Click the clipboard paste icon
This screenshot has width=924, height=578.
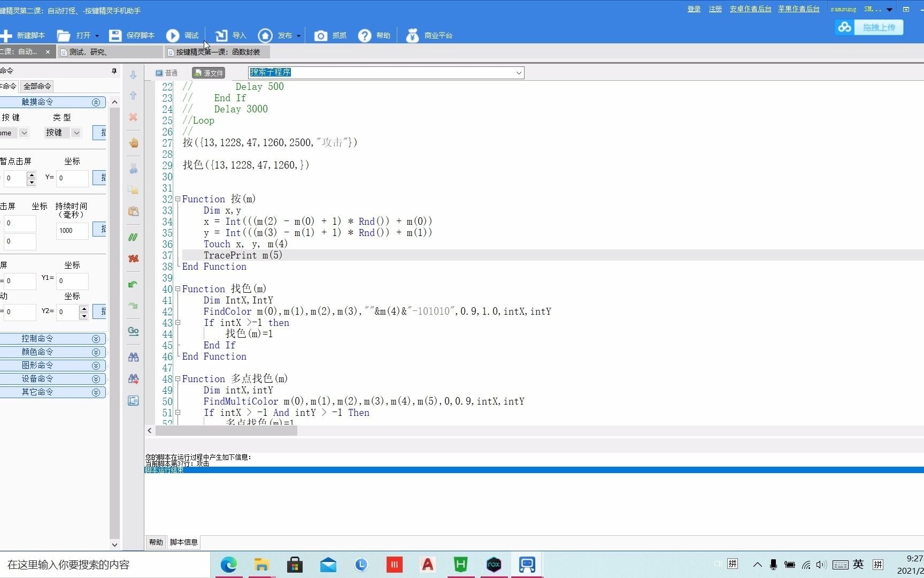point(133,211)
